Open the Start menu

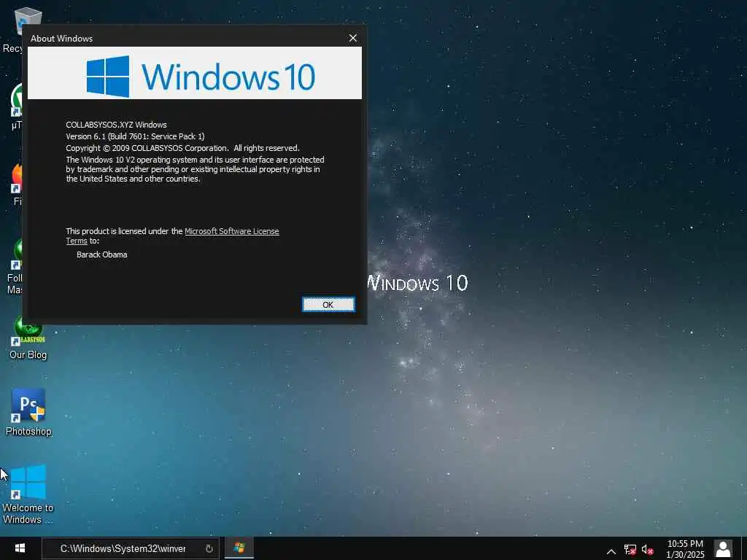tap(20, 548)
